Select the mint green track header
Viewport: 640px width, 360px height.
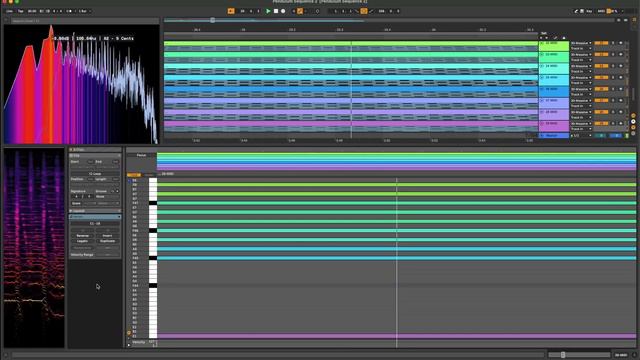pos(554,57)
